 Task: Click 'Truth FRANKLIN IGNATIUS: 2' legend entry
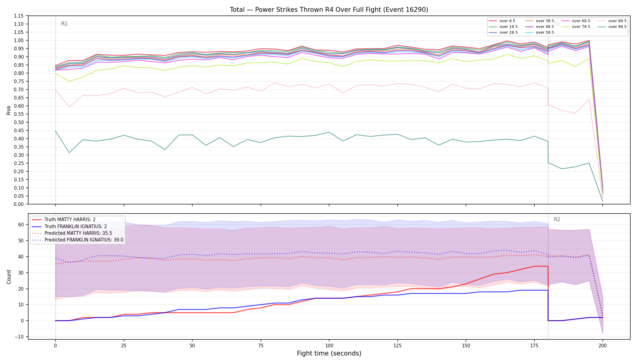[x=69, y=226]
